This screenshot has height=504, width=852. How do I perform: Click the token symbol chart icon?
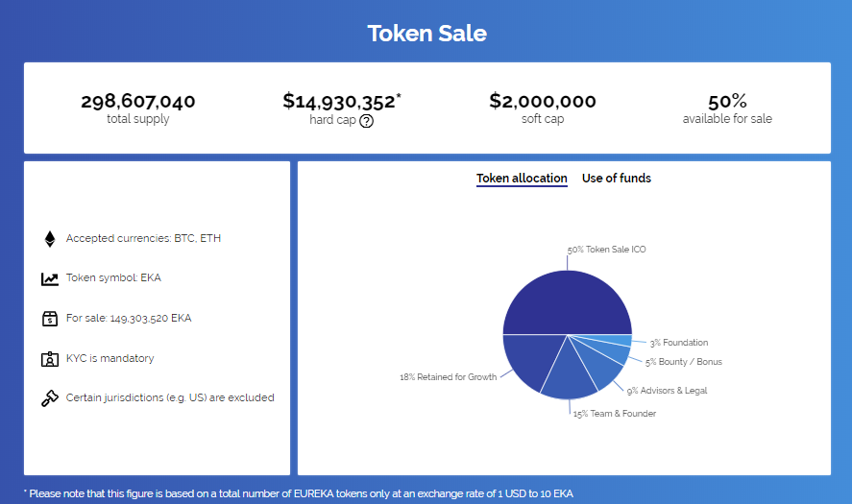[x=50, y=279]
